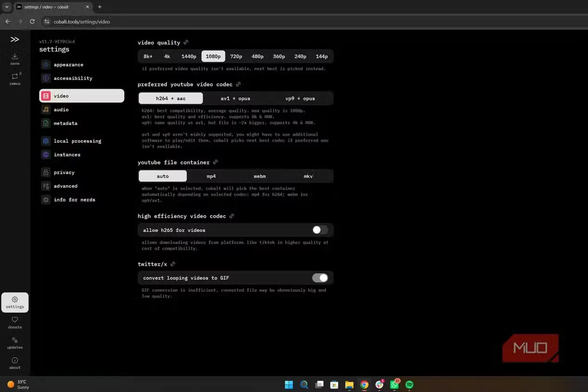
Task: Open Microsoft Store from taskbar
Action: click(334, 385)
